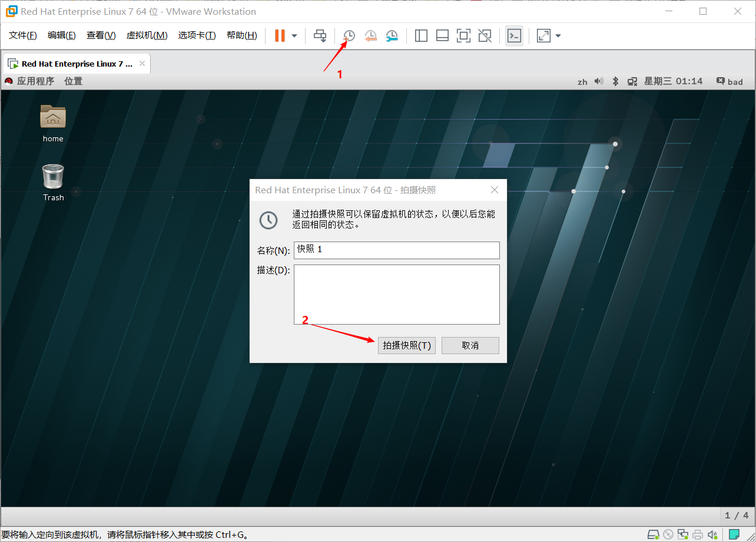Take a snapshot using the toolbar clock-plus icon

[349, 36]
